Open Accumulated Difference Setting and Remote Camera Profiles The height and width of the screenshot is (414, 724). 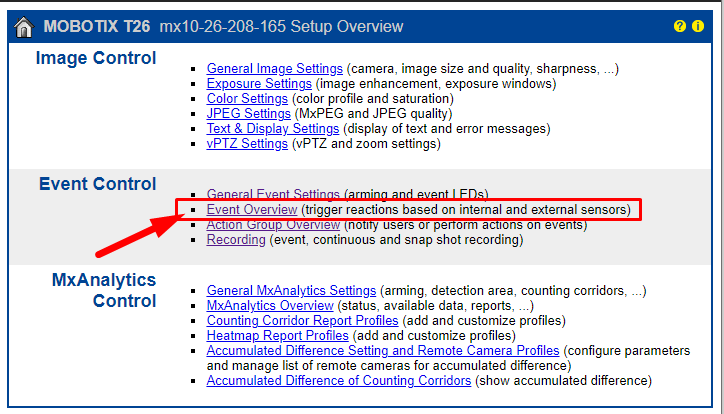(382, 351)
